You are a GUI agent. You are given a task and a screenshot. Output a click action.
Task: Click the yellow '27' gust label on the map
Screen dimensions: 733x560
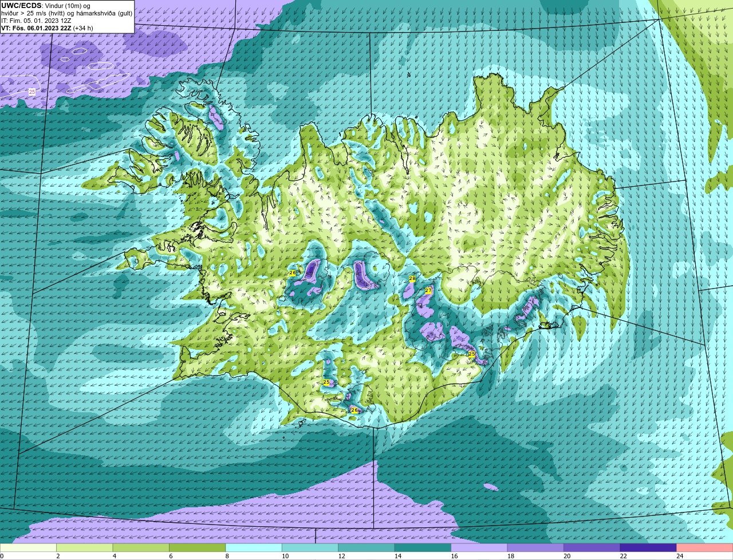[x=428, y=291]
